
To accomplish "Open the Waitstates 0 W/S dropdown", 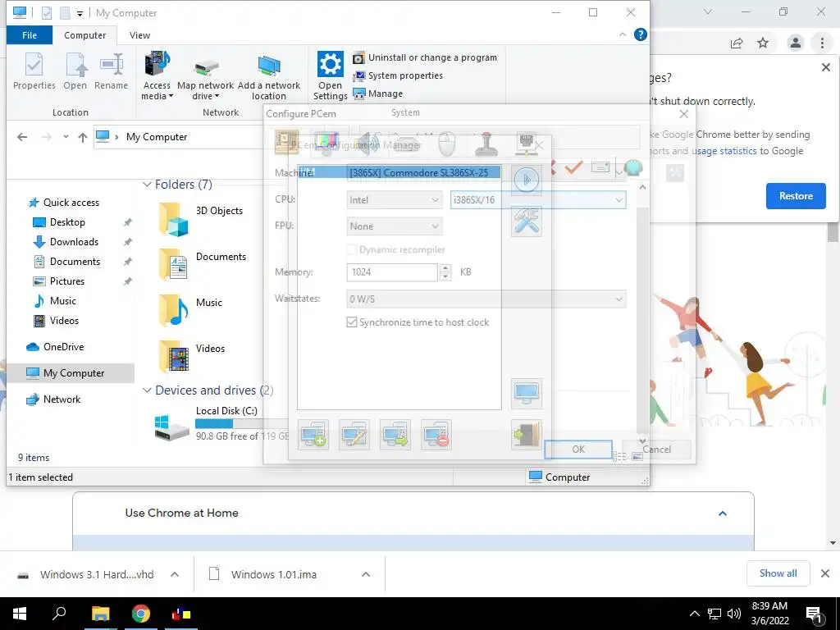I will [x=486, y=299].
